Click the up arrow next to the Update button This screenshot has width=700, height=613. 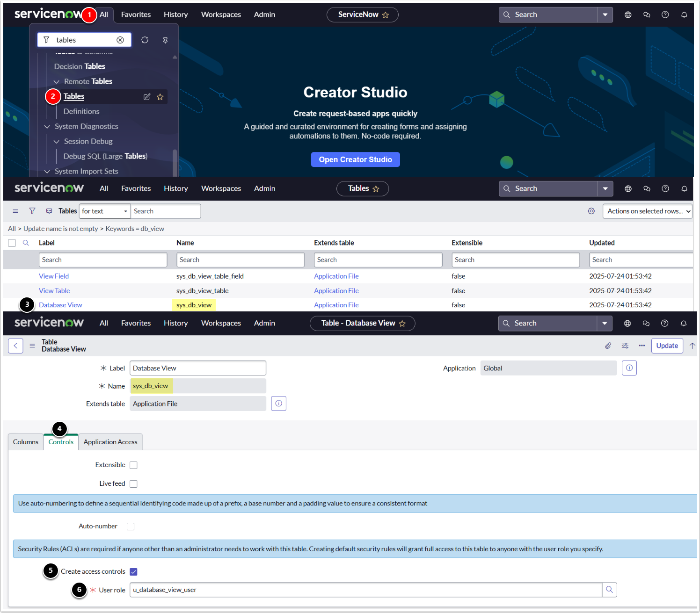point(692,346)
